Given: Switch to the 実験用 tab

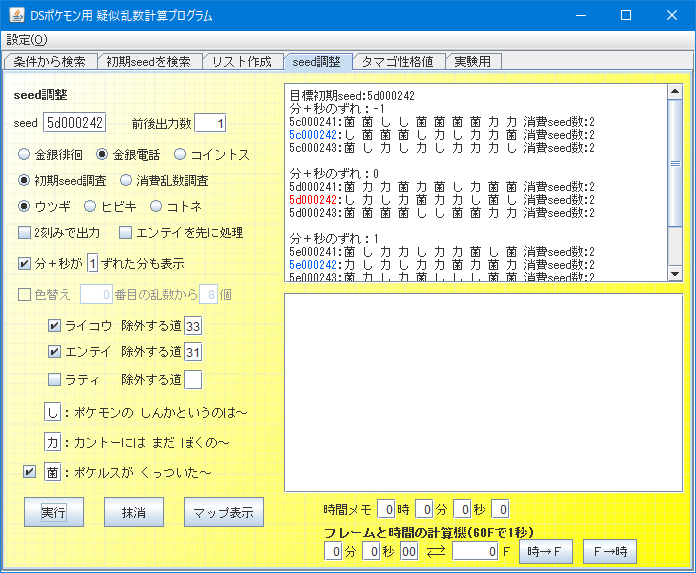Looking at the screenshot, I should coord(473,61).
